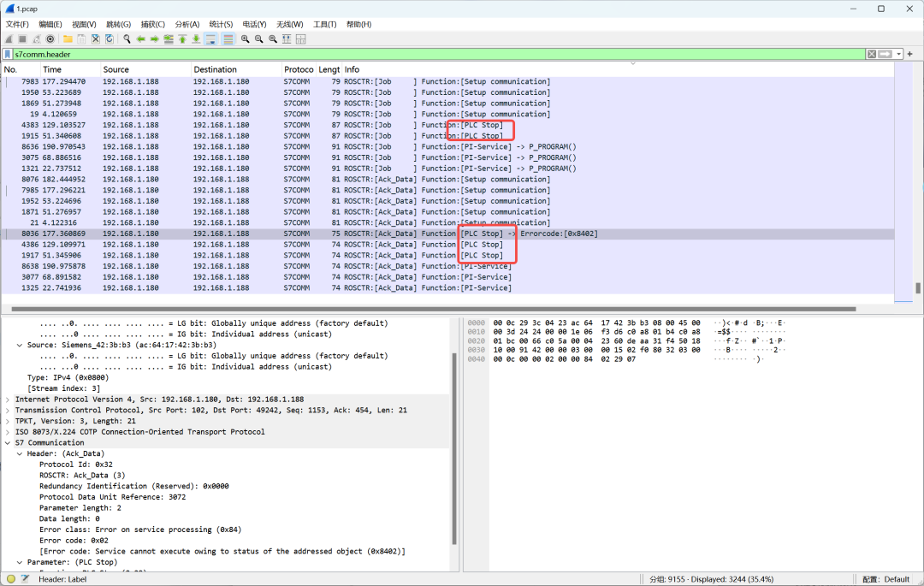Add a filter button with plus
Viewport: 924px width, 586px height.
[x=909, y=54]
